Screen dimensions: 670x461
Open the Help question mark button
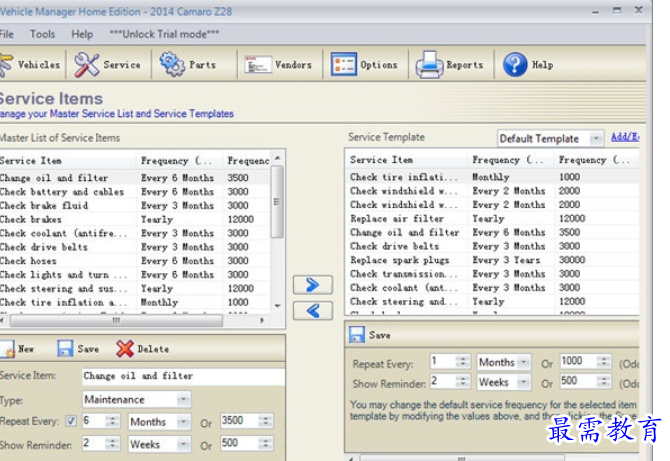(x=528, y=65)
